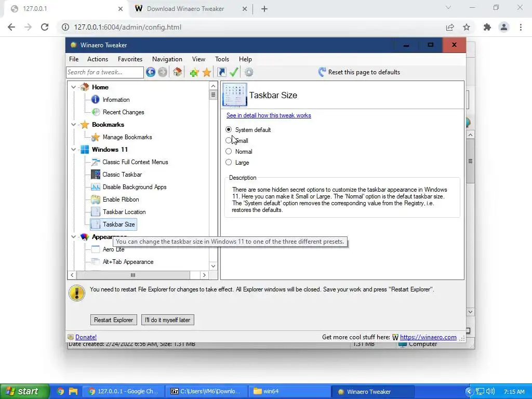Click the Search for a tweak field
Screen dimensions: 532x399
click(105, 72)
